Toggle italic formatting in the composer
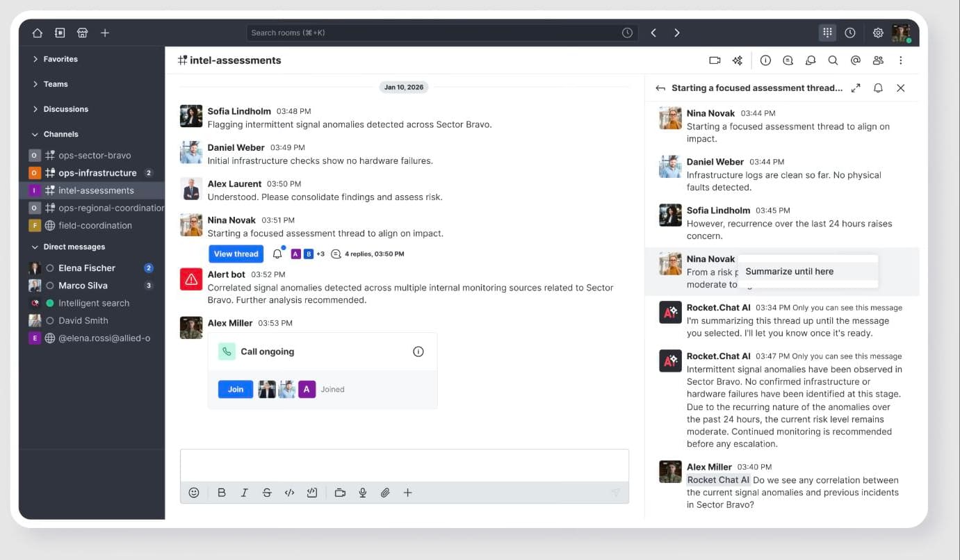This screenshot has width=960, height=560. click(x=245, y=493)
